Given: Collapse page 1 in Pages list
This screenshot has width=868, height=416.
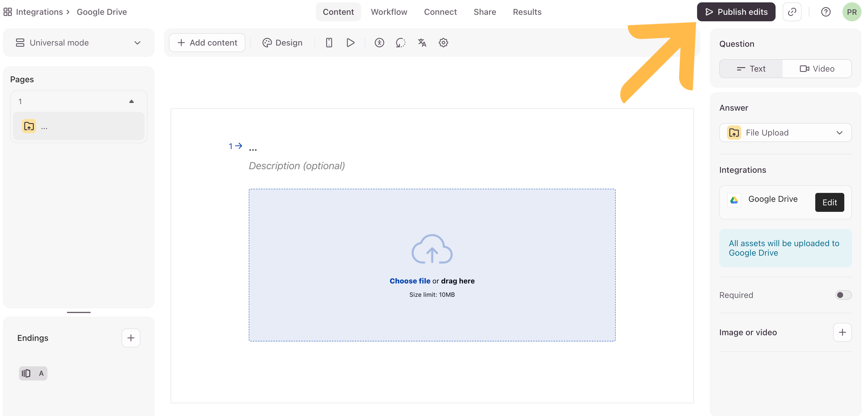Looking at the screenshot, I should tap(132, 101).
